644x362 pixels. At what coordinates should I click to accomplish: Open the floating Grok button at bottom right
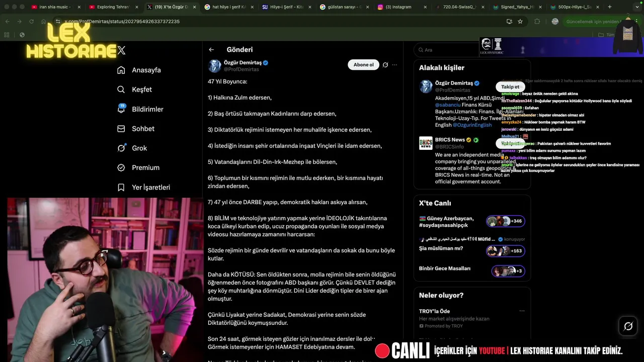pyautogui.click(x=628, y=326)
